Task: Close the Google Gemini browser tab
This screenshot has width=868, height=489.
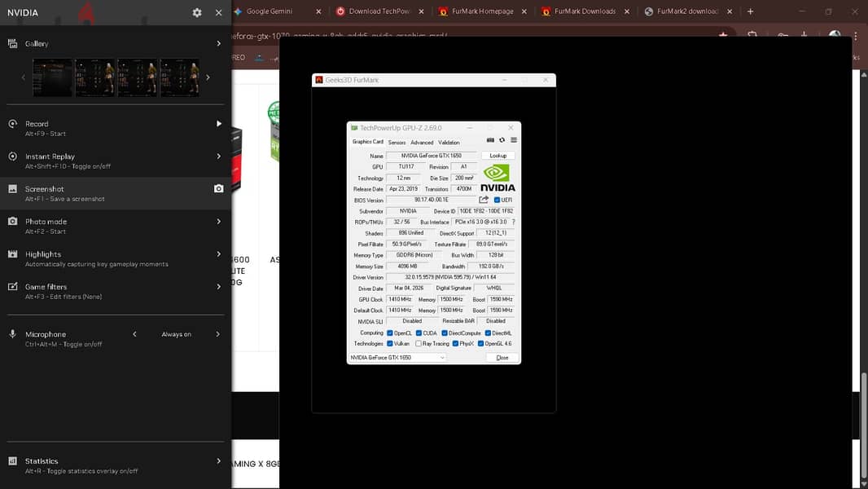Action: (318, 11)
